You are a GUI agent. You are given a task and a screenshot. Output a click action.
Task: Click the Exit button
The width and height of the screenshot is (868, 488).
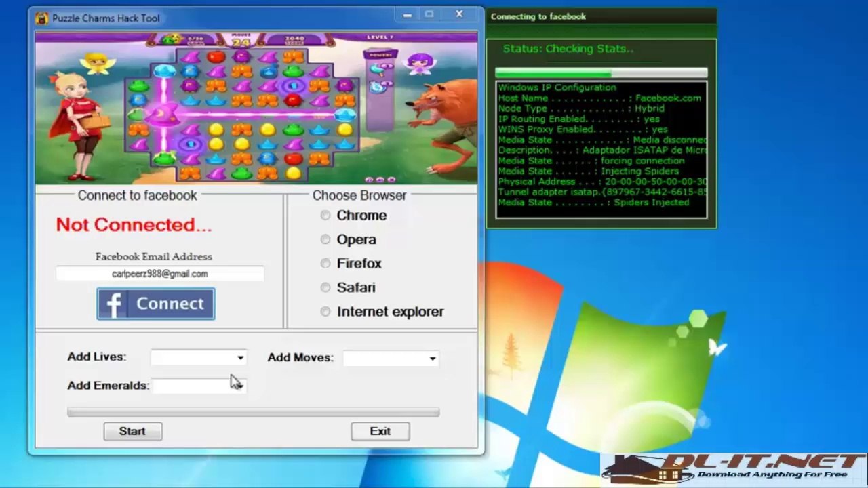(380, 431)
